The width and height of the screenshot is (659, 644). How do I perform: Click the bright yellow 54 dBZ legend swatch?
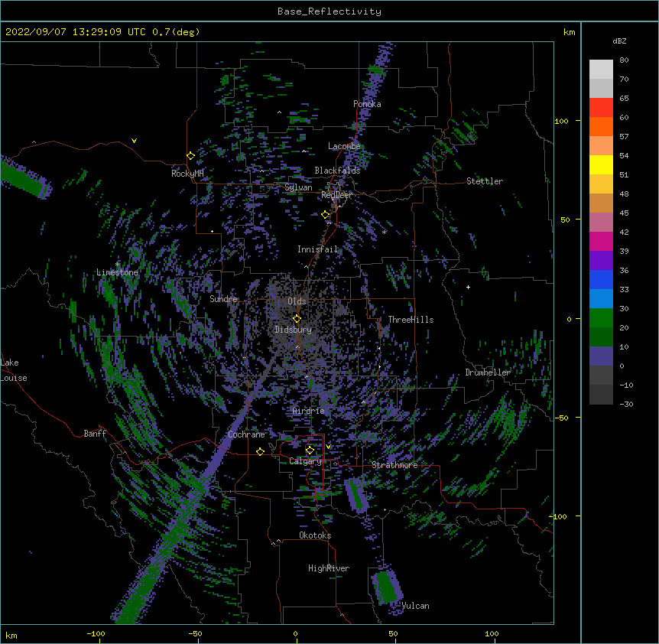[601, 164]
